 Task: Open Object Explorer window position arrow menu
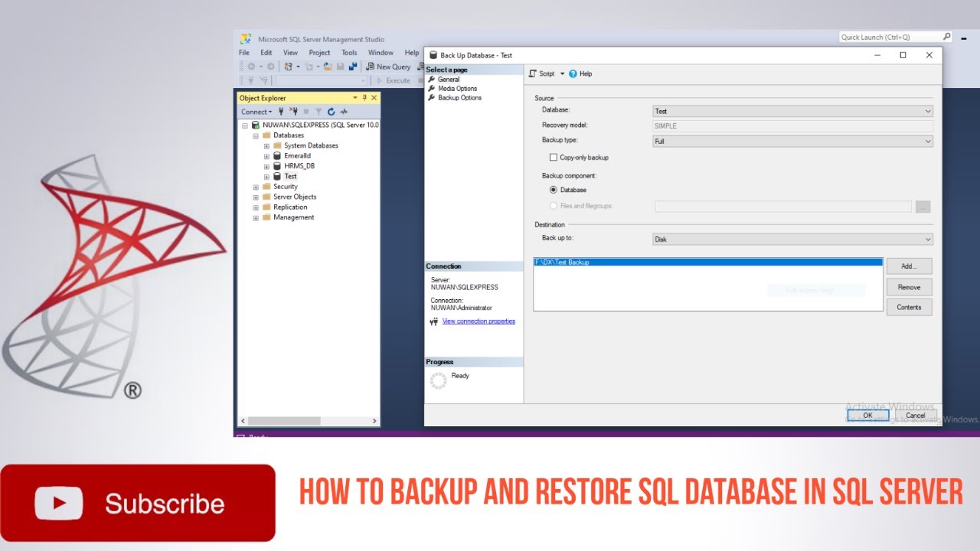tap(354, 98)
